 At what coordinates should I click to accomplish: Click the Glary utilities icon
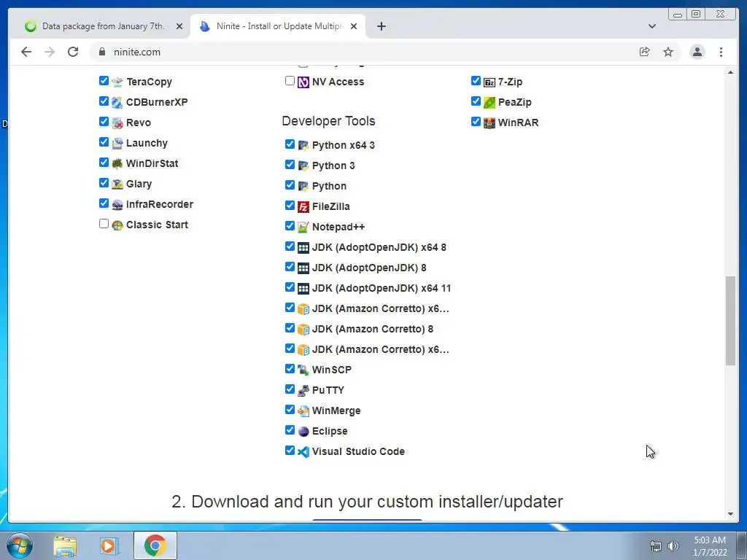(117, 184)
